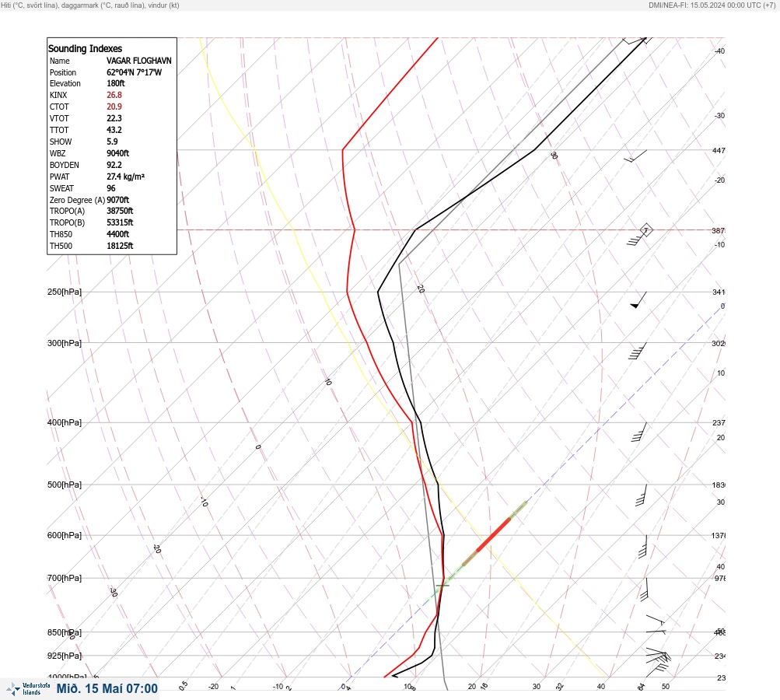Click the elevation value 180ft
Viewport: 780px width, 700px height.
115,83
